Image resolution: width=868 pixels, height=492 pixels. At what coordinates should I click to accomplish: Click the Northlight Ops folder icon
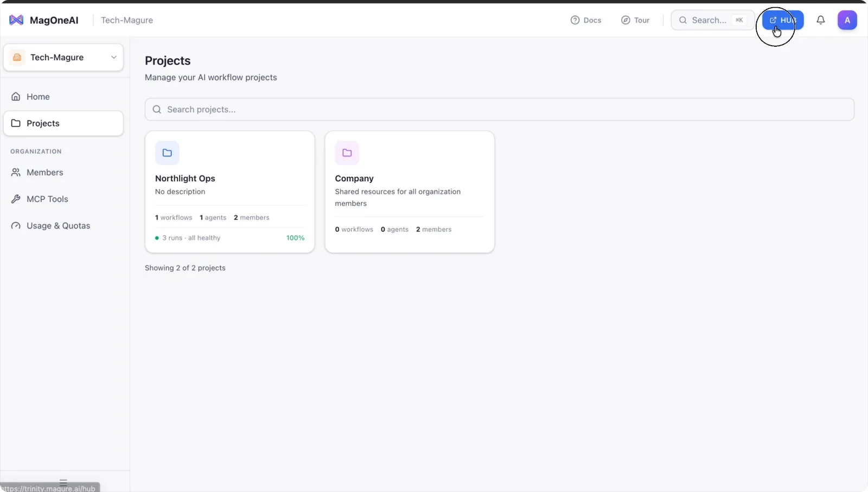(x=167, y=153)
